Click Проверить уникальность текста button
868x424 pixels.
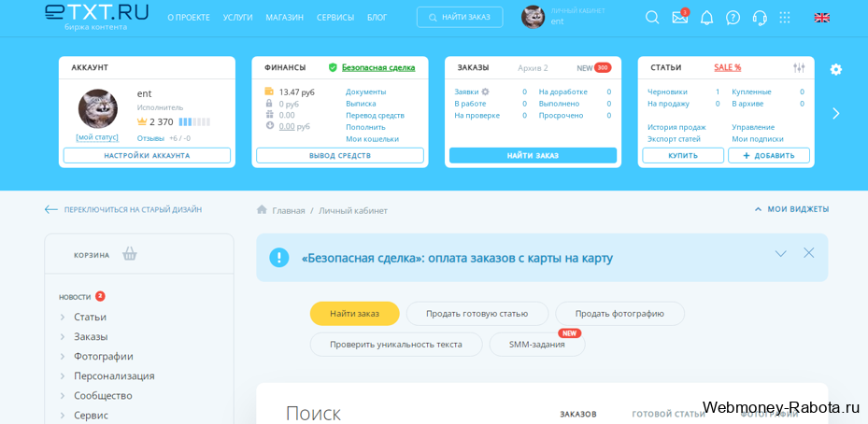click(396, 345)
